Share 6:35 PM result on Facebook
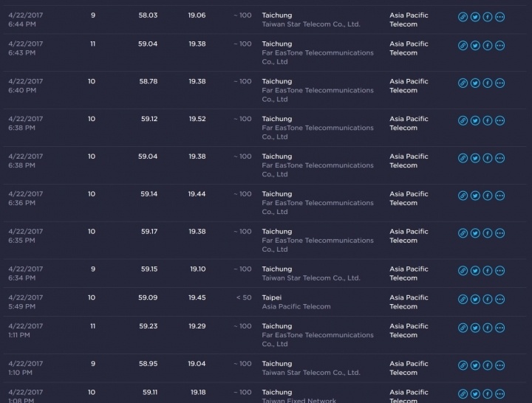 tap(488, 233)
